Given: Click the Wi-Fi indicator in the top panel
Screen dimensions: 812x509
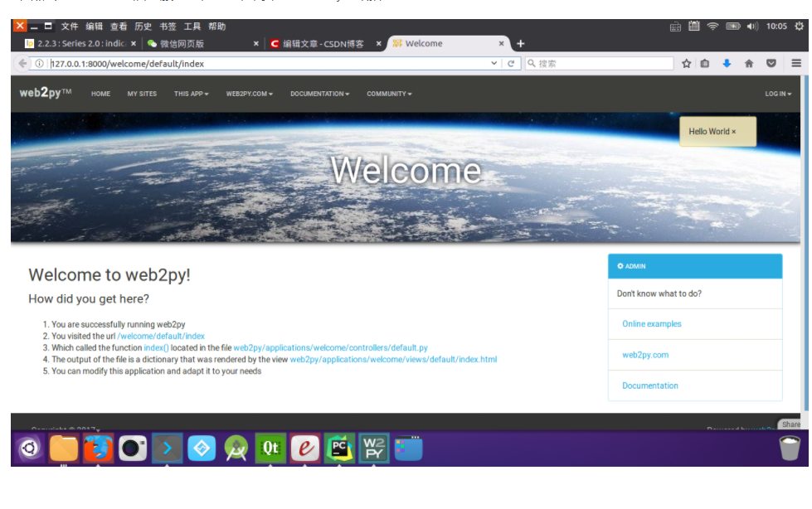Looking at the screenshot, I should coord(712,26).
